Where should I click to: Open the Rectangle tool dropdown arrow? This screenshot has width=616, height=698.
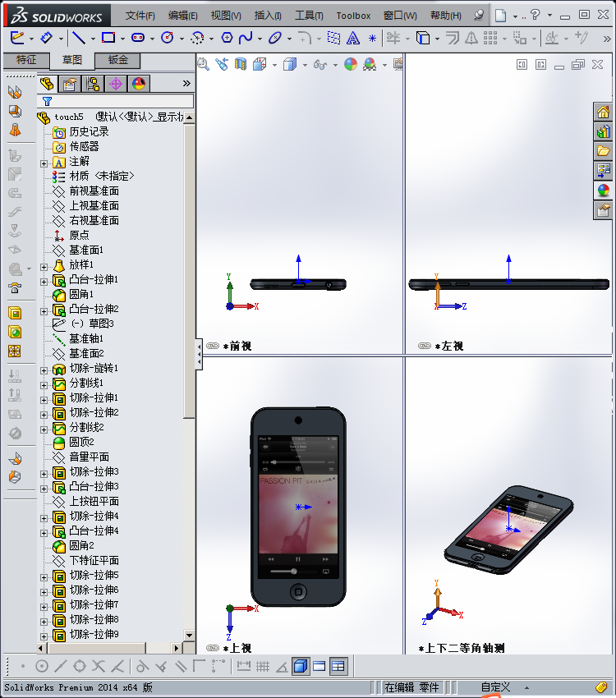(122, 39)
